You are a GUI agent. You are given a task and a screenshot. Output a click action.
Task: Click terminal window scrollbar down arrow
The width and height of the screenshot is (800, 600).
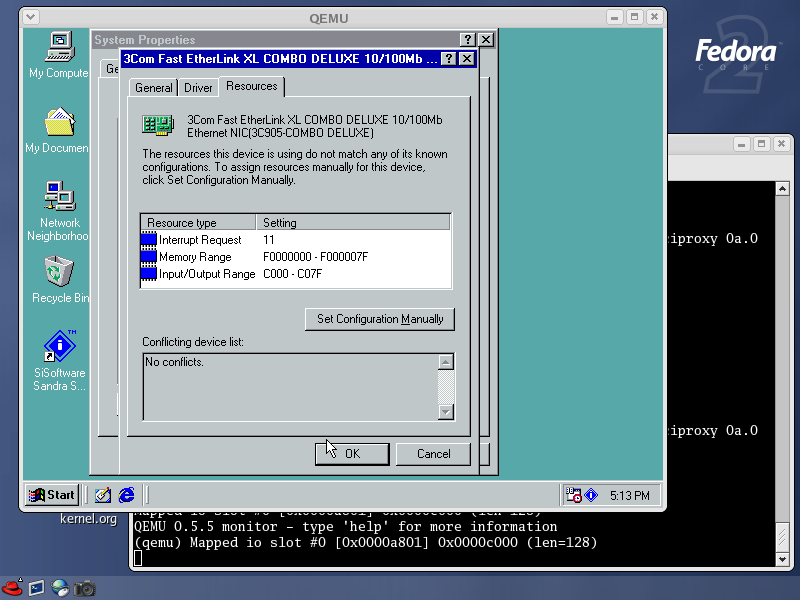point(782,559)
